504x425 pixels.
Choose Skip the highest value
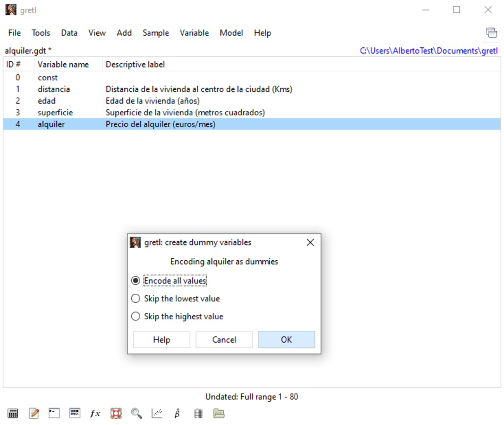pyautogui.click(x=177, y=317)
